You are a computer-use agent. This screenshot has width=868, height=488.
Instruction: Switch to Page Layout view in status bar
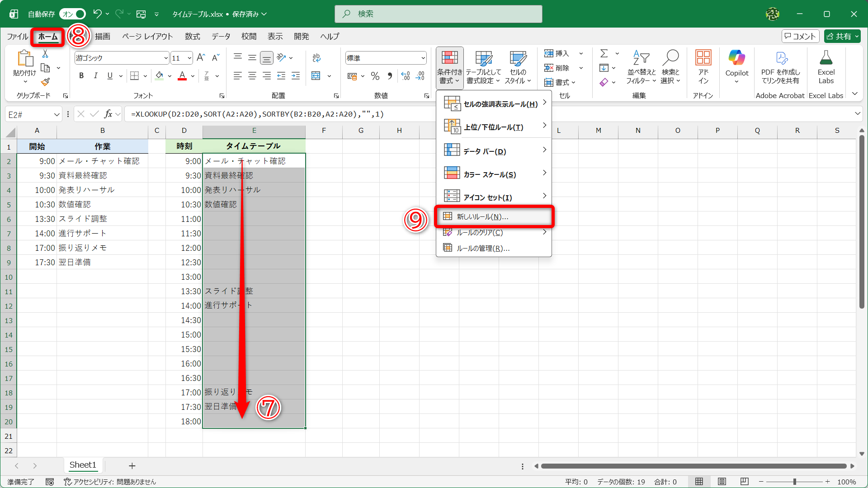point(722,482)
